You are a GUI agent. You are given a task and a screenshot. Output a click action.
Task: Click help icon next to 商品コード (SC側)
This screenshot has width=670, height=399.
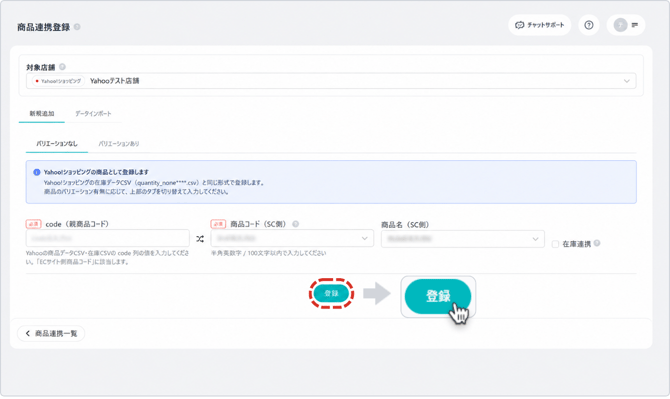click(296, 224)
